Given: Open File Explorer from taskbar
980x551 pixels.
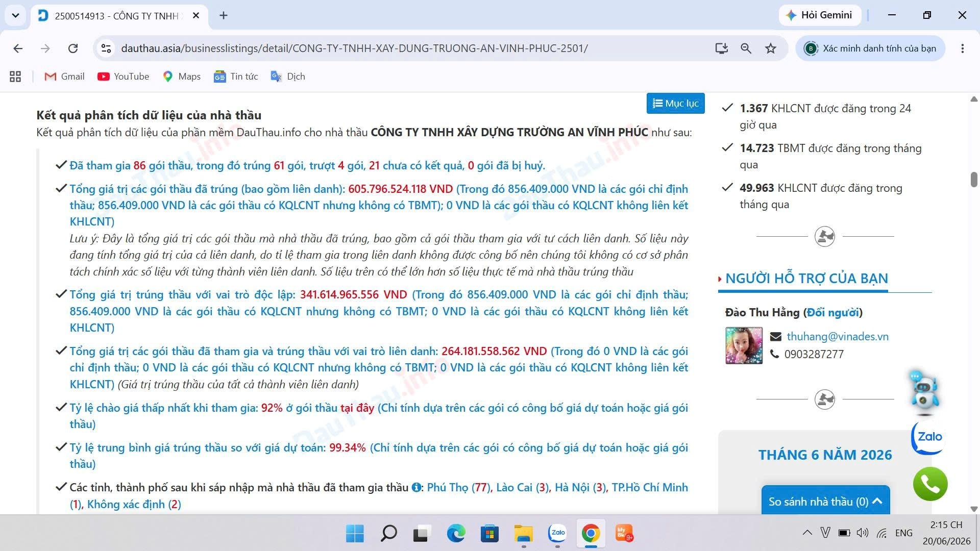Looking at the screenshot, I should click(523, 534).
